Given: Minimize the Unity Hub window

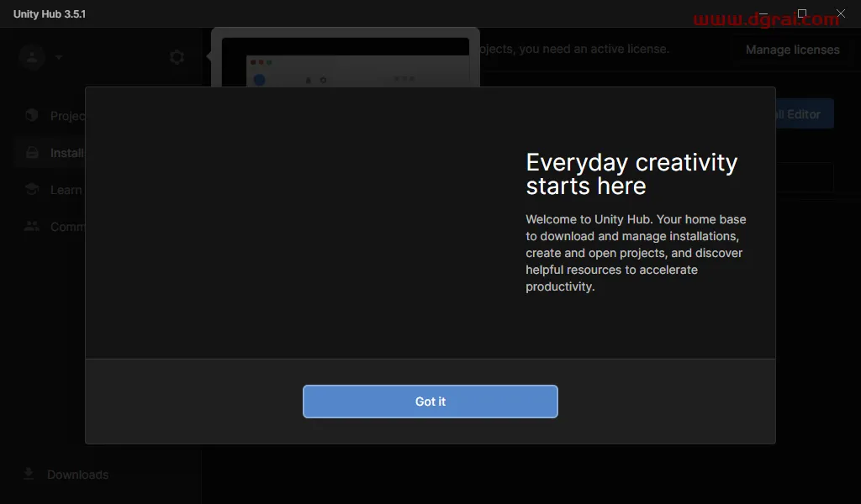Looking at the screenshot, I should [x=763, y=13].
